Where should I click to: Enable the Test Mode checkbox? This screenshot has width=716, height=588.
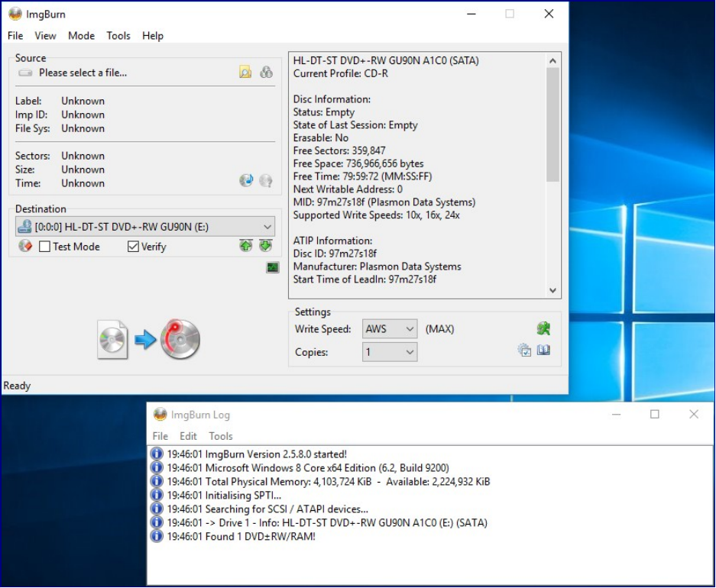click(x=45, y=247)
